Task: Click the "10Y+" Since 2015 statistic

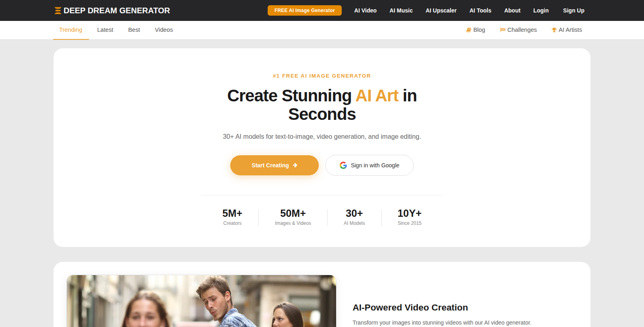Action: 410,217
